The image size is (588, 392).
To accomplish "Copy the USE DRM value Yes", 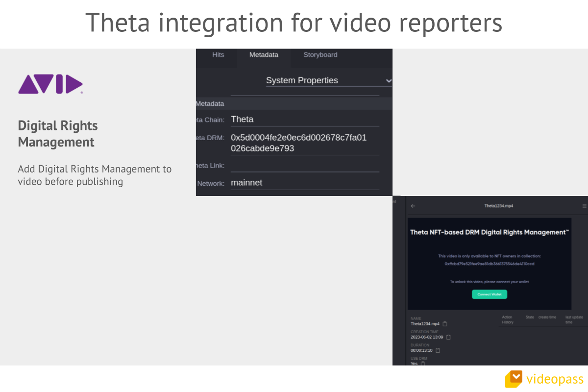I will click(x=423, y=363).
